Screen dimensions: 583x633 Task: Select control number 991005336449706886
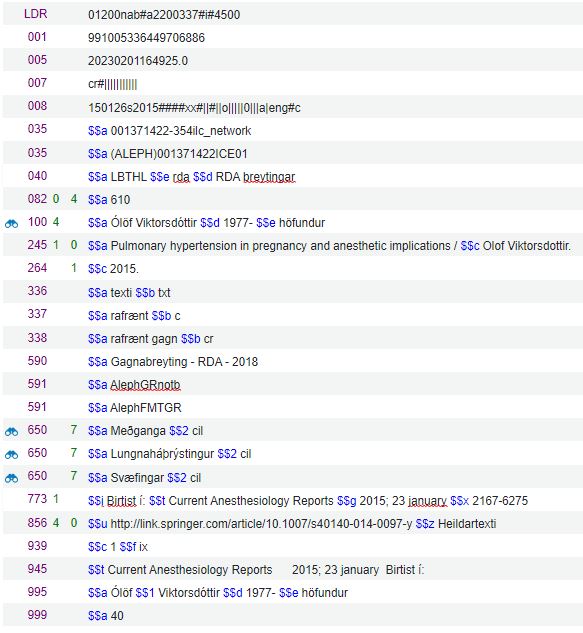146,38
